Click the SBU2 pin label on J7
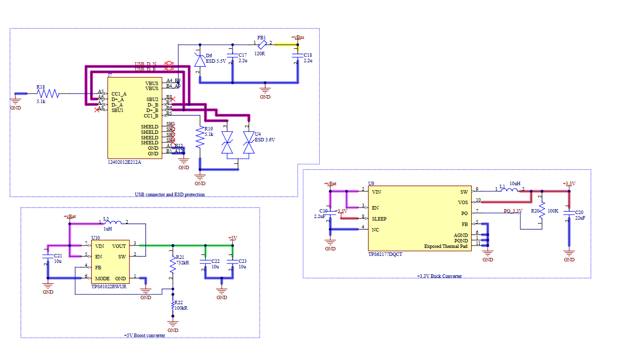Viewport: 644px width, 347px height. (152, 100)
